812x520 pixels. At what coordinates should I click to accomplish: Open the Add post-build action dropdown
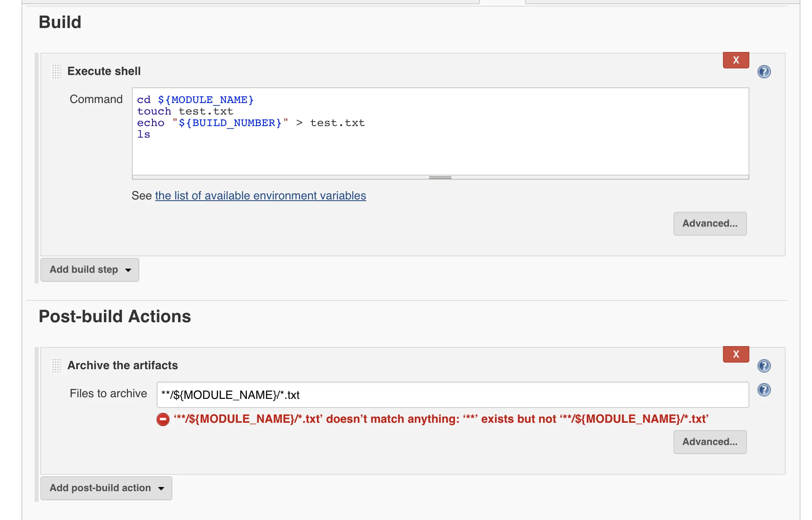click(x=106, y=488)
